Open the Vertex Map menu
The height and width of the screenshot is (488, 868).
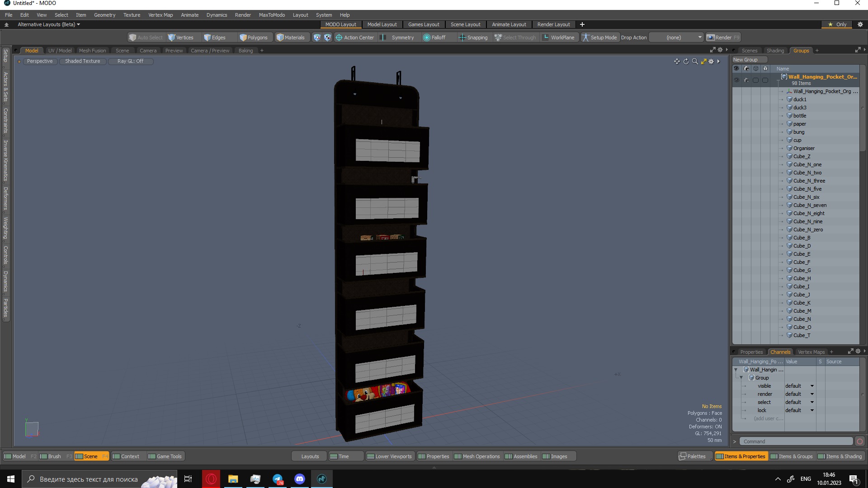(x=160, y=15)
